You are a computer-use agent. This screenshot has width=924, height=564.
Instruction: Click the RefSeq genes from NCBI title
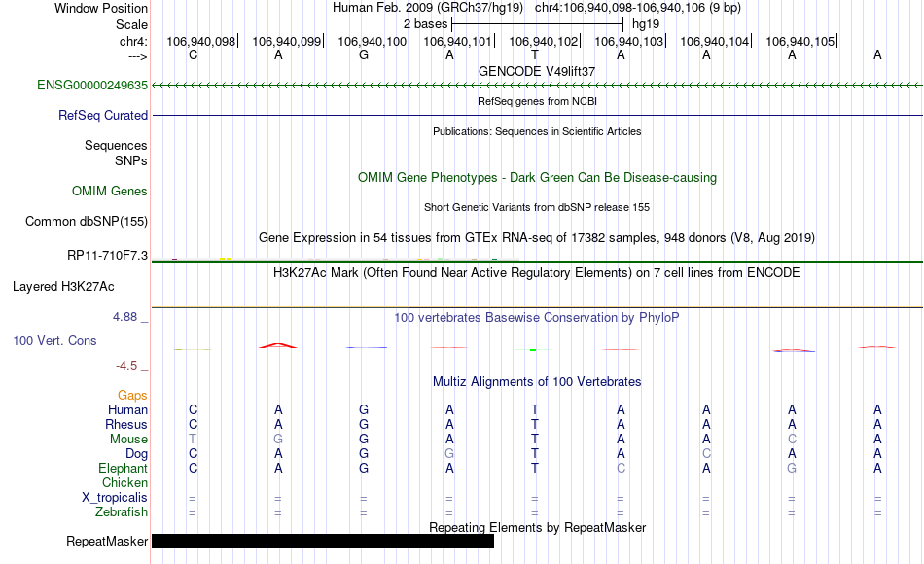pyautogui.click(x=538, y=101)
